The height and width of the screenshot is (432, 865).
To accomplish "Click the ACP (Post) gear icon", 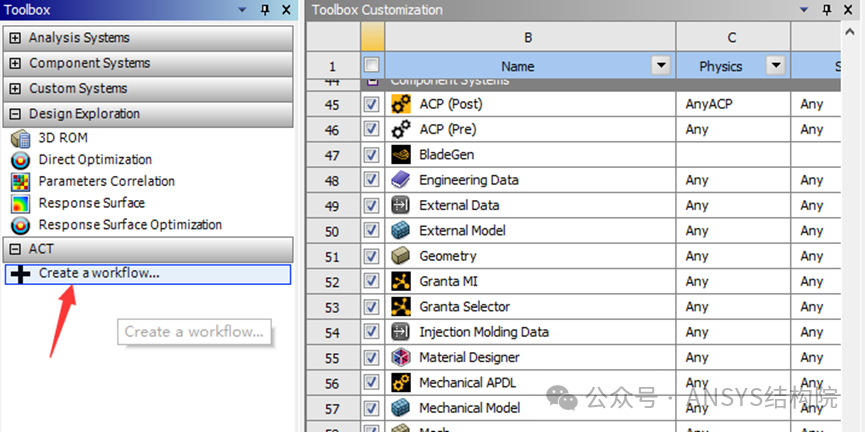I will point(401,104).
